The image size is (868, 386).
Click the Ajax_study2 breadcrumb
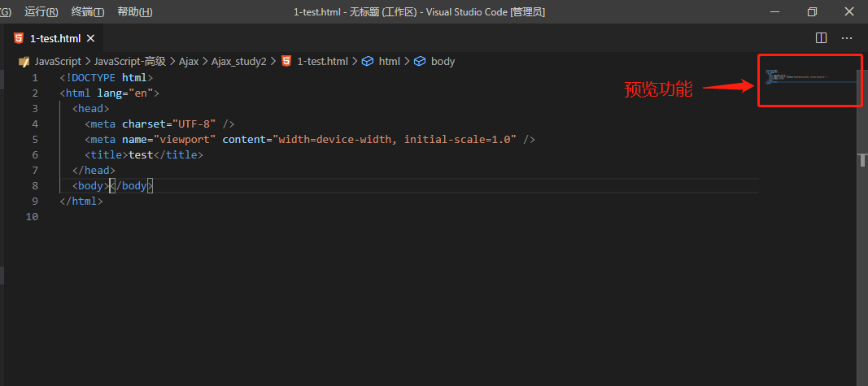(238, 62)
